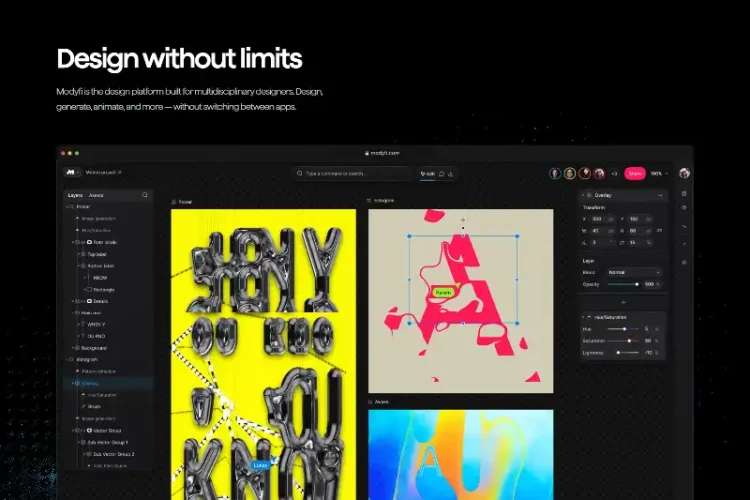Collapse the Poster frame in layers
Image resolution: width=750 pixels, height=500 pixels.
pos(67,207)
